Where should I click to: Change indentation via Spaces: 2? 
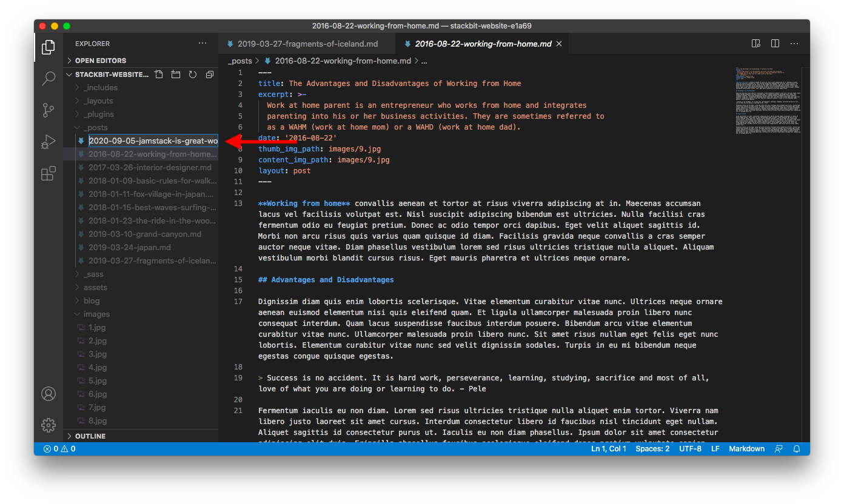point(652,449)
